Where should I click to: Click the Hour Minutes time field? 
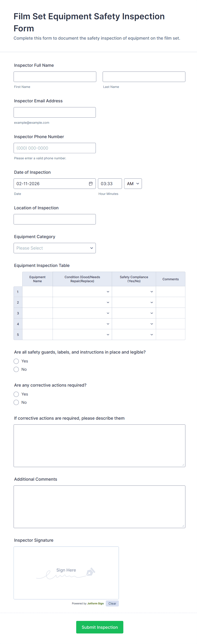point(110,183)
